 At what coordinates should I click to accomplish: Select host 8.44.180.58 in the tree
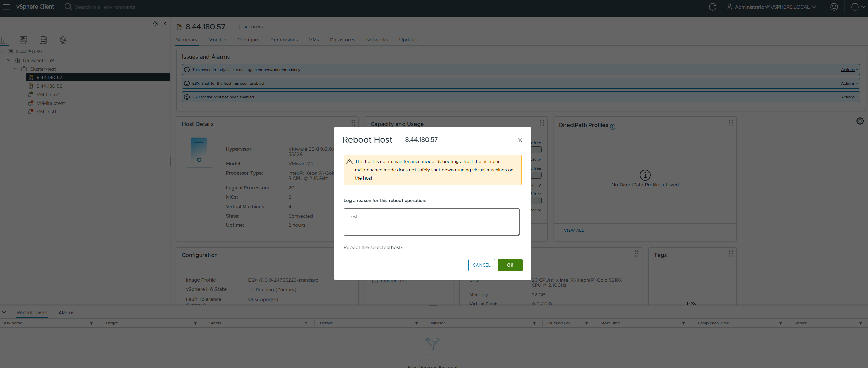[49, 86]
